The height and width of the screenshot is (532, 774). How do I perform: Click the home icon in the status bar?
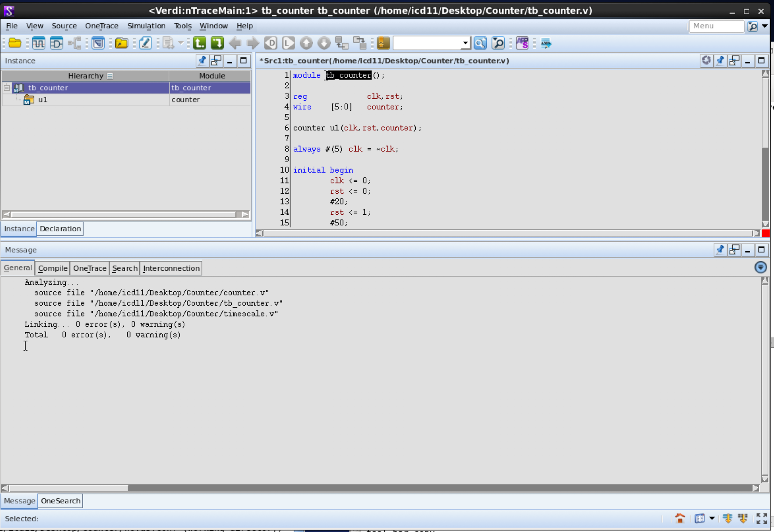coord(679,518)
